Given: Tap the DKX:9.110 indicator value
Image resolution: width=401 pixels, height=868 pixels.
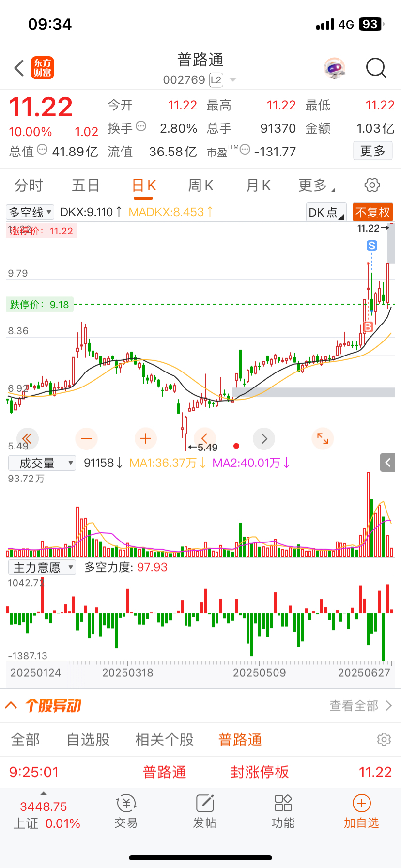Looking at the screenshot, I should [91, 212].
